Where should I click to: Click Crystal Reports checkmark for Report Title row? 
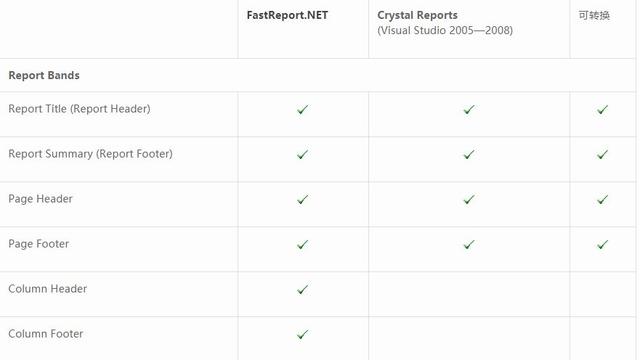pos(469,109)
